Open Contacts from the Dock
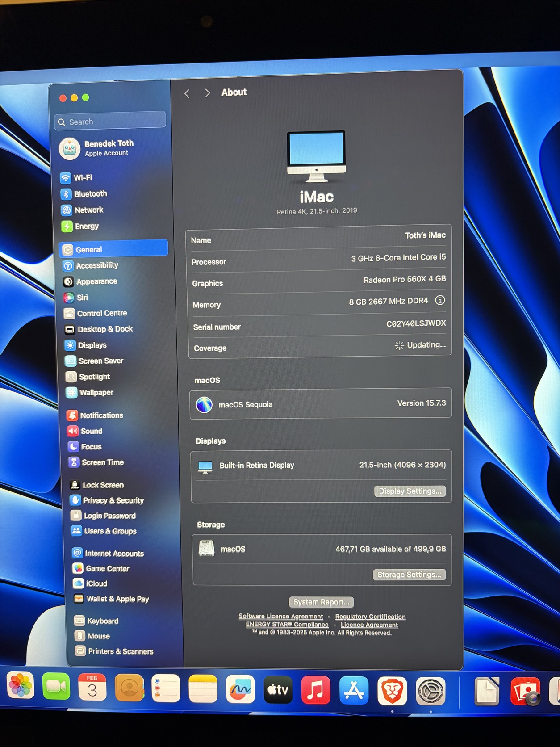 point(130,688)
